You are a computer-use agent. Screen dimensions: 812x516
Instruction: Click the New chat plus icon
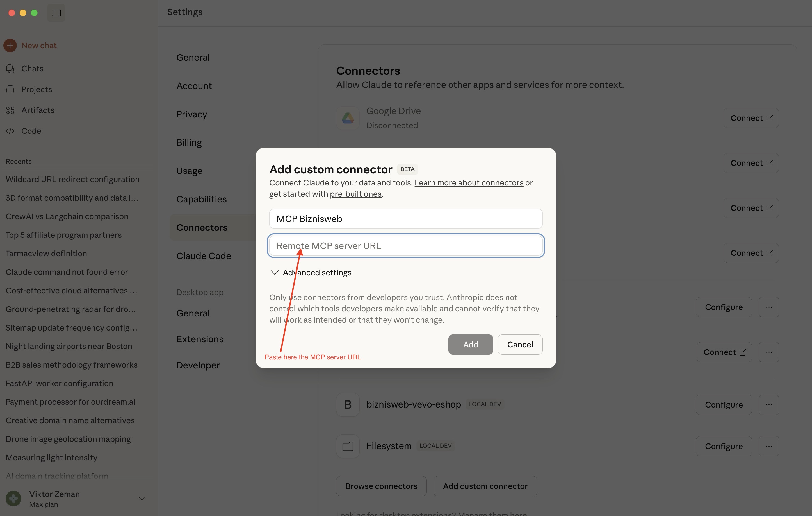tap(10, 45)
